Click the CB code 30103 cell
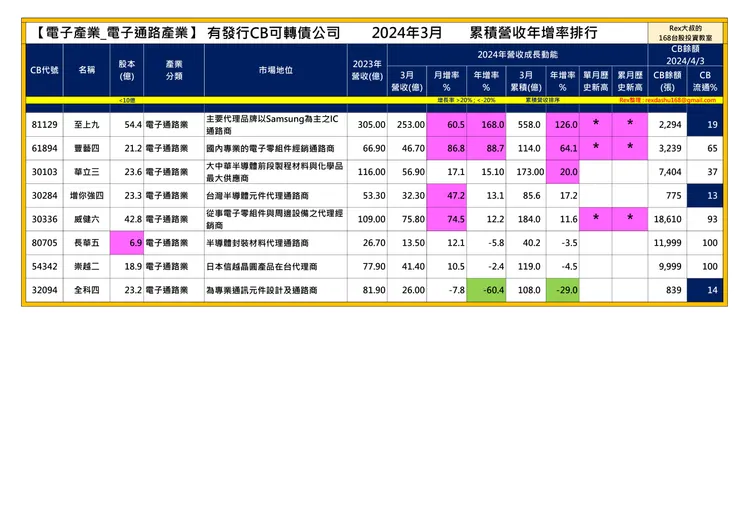This screenshot has height=523, width=740. [x=44, y=172]
